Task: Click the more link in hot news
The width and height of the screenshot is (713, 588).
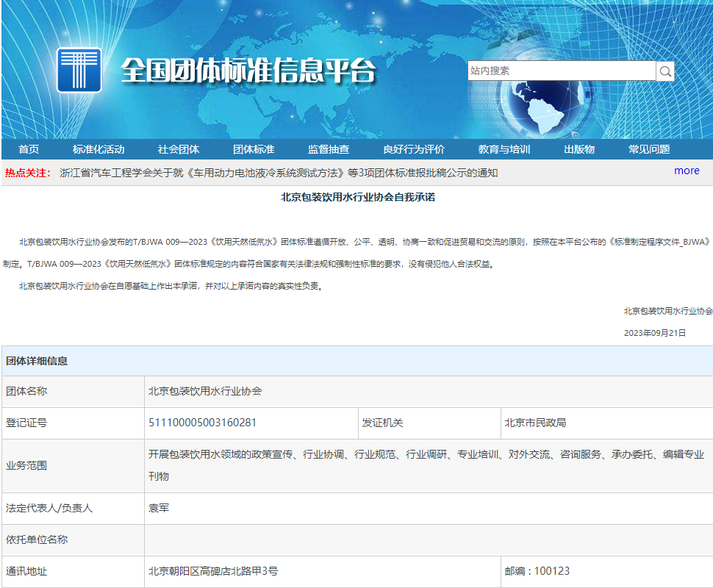Action: pyautogui.click(x=687, y=171)
